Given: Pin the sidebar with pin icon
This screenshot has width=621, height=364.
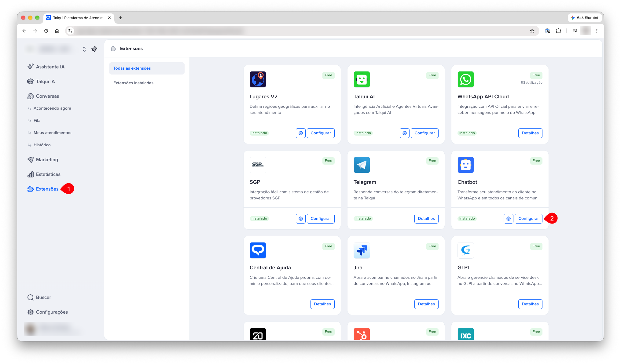Looking at the screenshot, I should [x=94, y=49].
